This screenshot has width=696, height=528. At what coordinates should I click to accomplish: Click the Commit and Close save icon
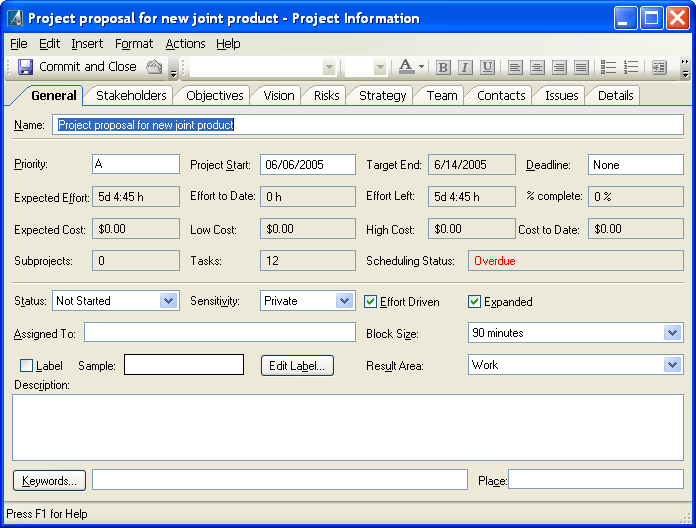[x=26, y=67]
